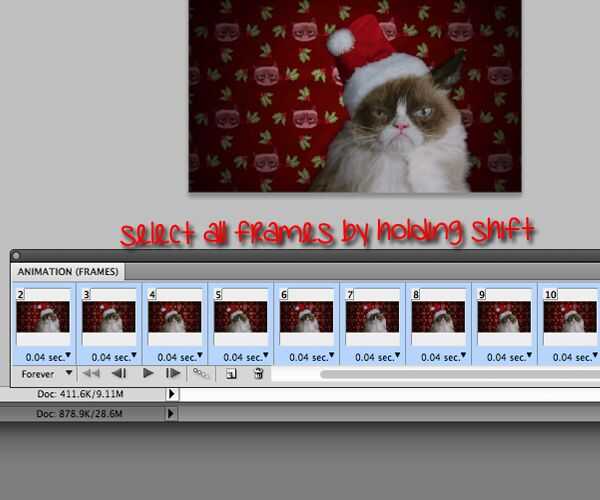Select frame 3 thumbnail
The width and height of the screenshot is (600, 500).
[x=109, y=317]
